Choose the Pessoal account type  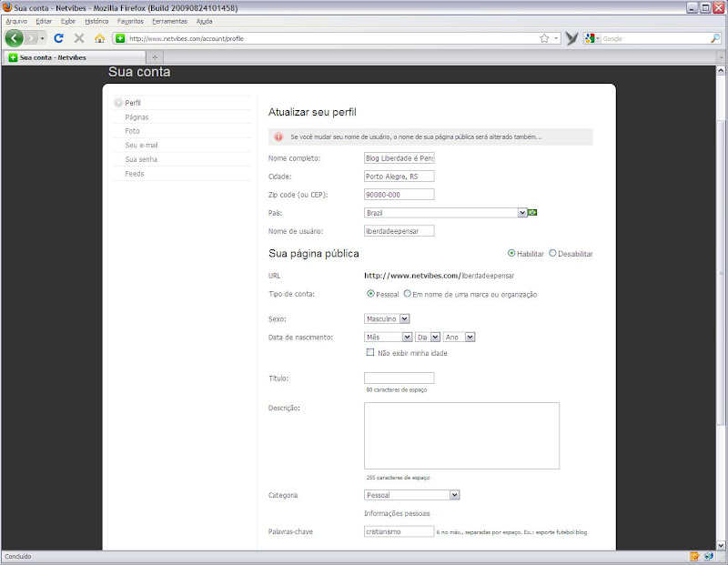370,294
